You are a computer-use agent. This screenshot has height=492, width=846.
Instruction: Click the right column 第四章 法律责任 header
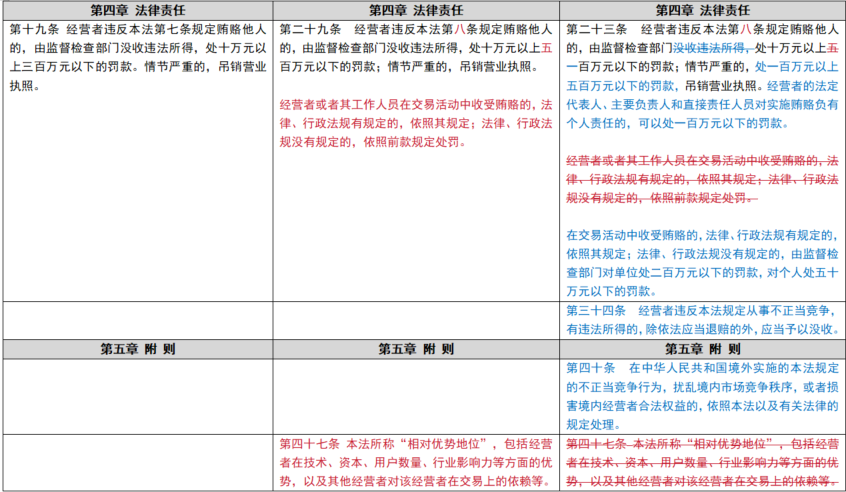[x=703, y=9]
